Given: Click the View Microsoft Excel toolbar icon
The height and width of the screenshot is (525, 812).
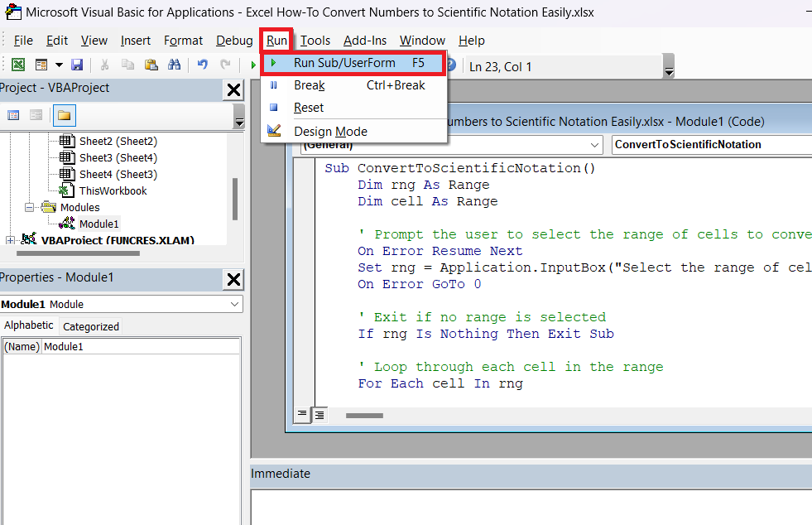Looking at the screenshot, I should pos(18,65).
